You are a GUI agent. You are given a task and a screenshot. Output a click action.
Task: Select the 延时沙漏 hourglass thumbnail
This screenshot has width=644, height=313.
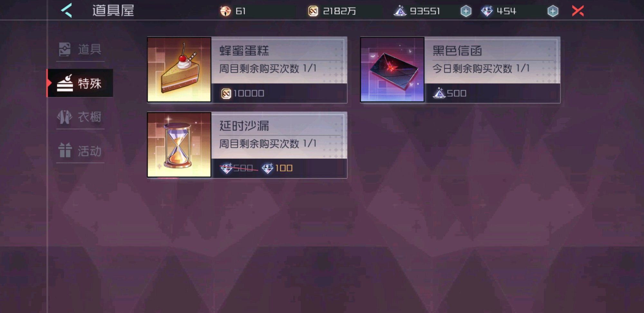pyautogui.click(x=179, y=145)
